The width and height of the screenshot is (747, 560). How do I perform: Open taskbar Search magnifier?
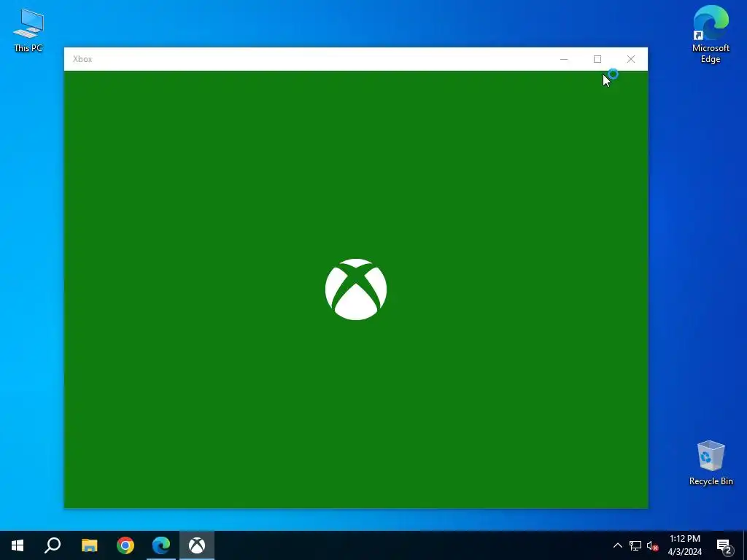click(x=53, y=545)
